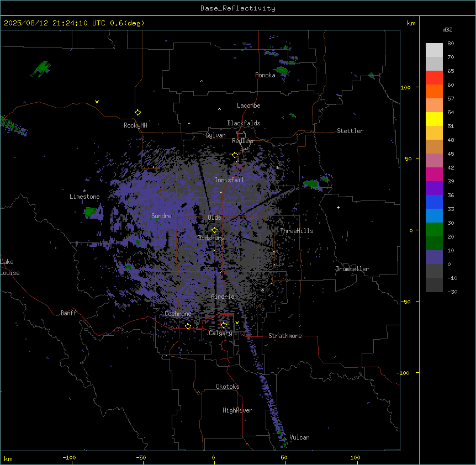Click the 0.6(deg) elevation angle text

point(127,23)
